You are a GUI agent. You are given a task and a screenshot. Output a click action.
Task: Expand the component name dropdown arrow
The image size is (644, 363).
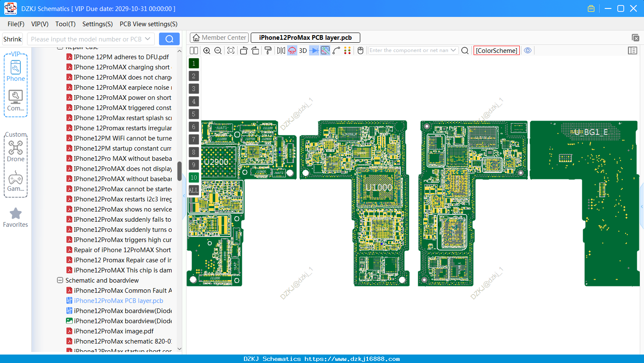click(x=453, y=50)
